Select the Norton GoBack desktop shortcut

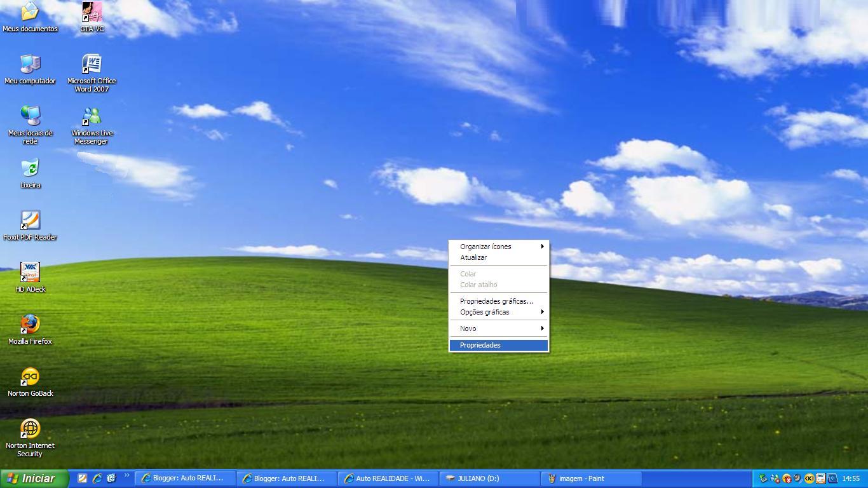point(30,381)
